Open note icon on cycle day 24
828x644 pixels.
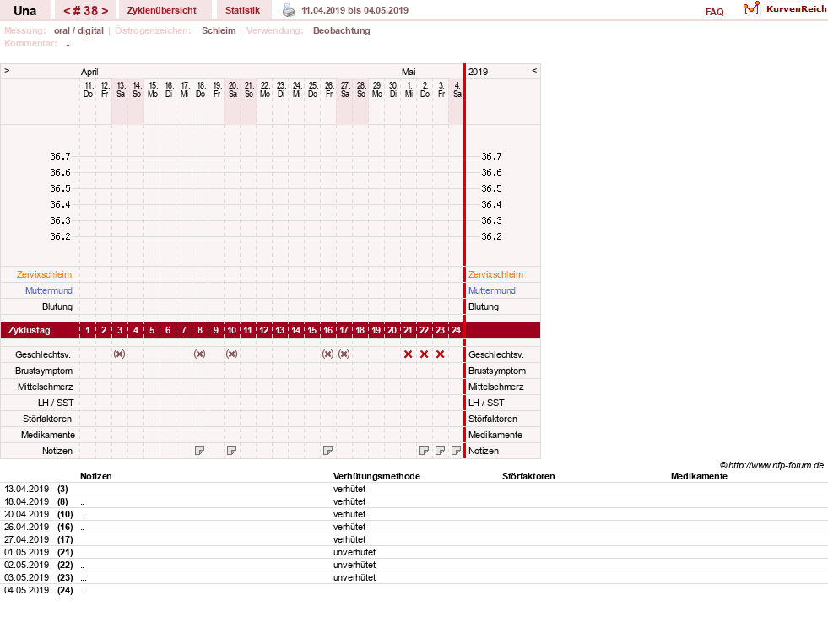click(457, 450)
